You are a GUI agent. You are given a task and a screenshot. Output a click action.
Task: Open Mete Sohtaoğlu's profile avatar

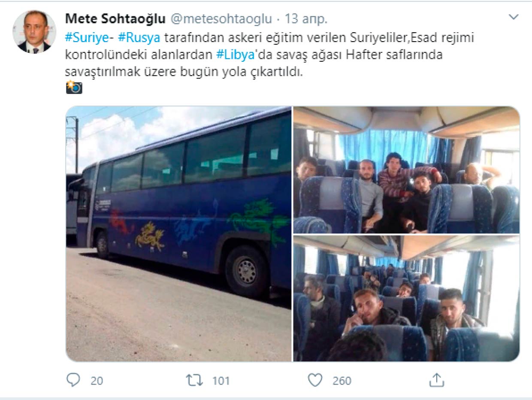tap(34, 32)
